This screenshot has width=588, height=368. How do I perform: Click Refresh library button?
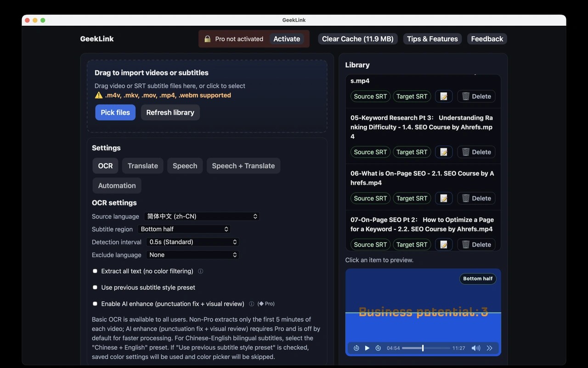pyautogui.click(x=170, y=112)
